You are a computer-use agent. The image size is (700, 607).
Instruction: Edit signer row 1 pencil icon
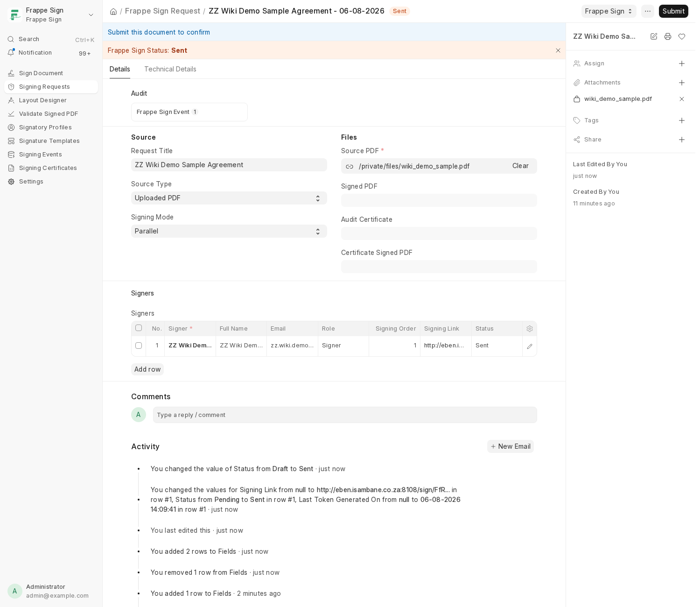click(x=530, y=346)
